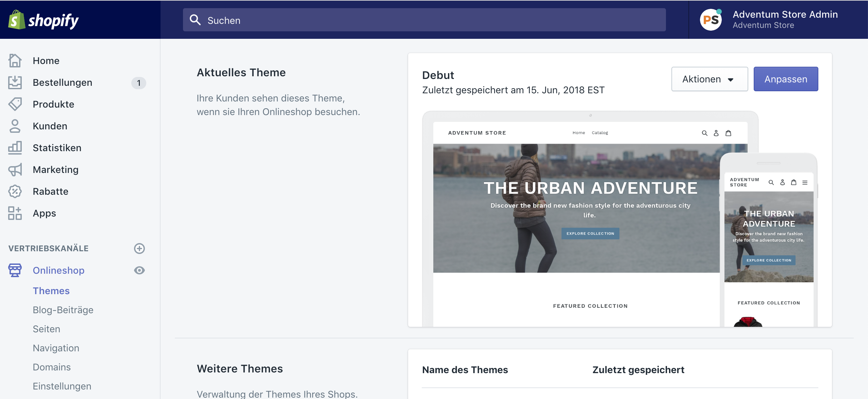Add a sales channel with plus icon
This screenshot has width=868, height=399.
coord(139,249)
